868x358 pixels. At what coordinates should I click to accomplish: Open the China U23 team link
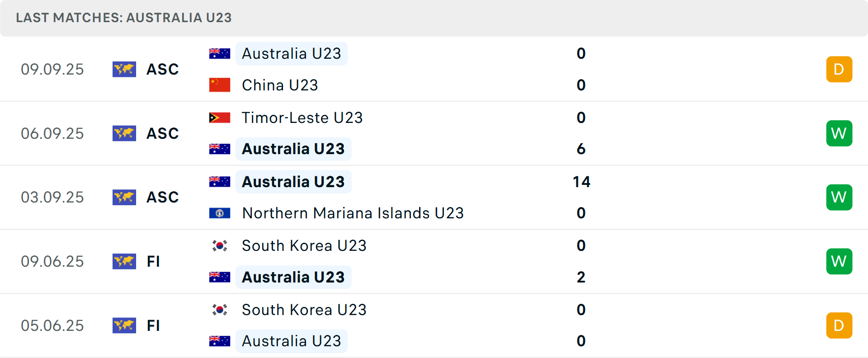click(280, 85)
